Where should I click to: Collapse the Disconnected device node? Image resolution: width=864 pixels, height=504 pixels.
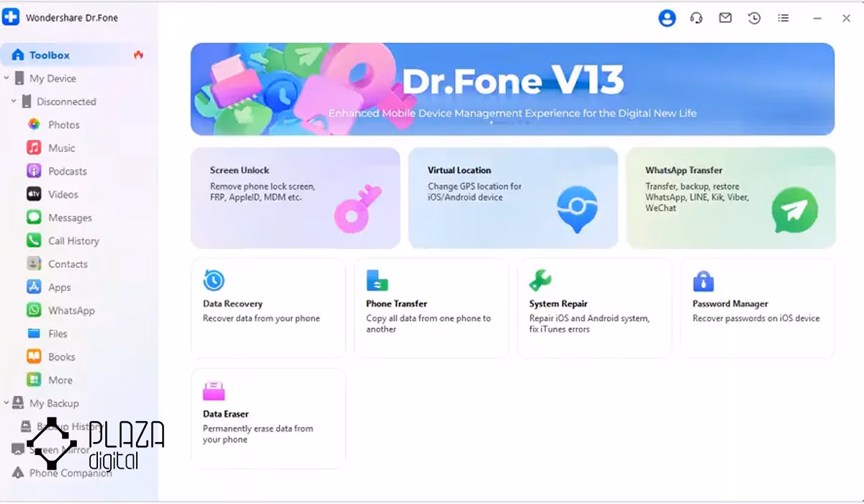14,102
